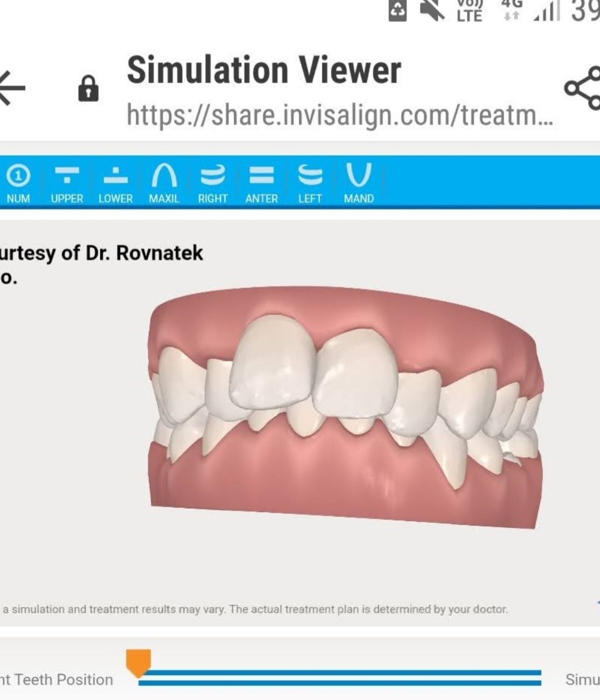The height and width of the screenshot is (700, 600).
Task: Tap the signal strength bars icon
Action: 546,11
